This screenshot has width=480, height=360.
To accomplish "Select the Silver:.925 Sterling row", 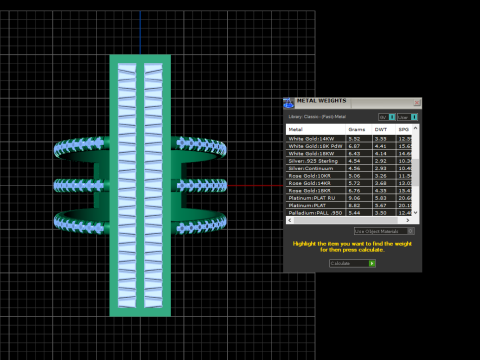I will pyautogui.click(x=349, y=161).
